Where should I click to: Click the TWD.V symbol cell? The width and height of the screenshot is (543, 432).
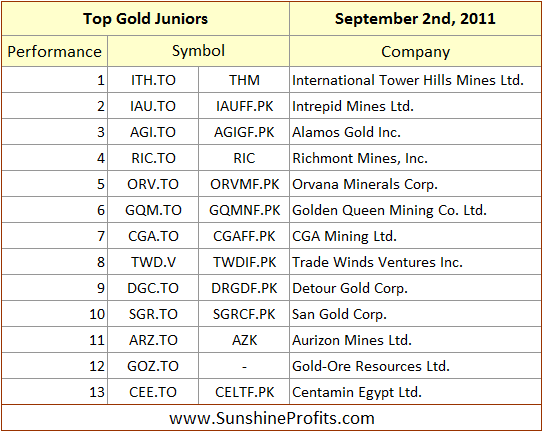tap(153, 262)
